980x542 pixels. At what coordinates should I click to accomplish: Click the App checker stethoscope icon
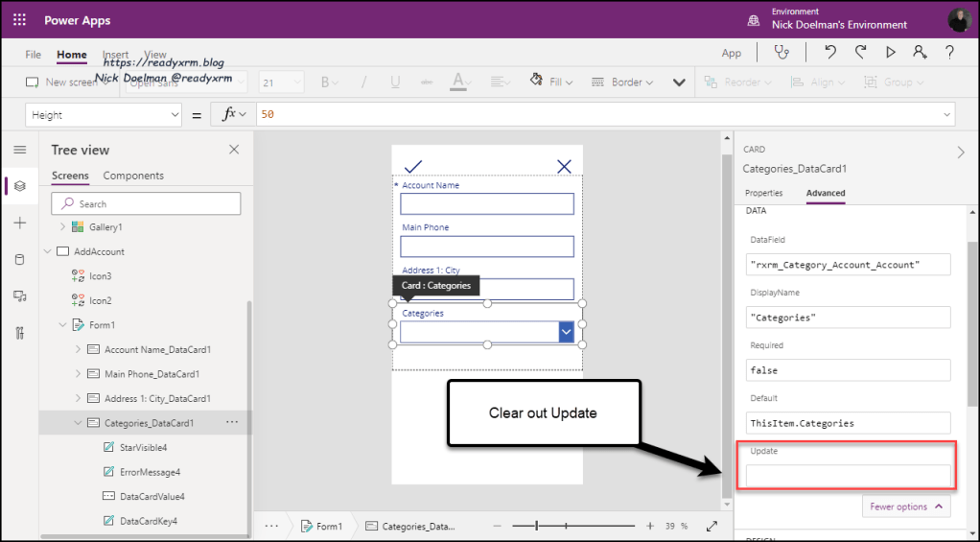coord(783,53)
